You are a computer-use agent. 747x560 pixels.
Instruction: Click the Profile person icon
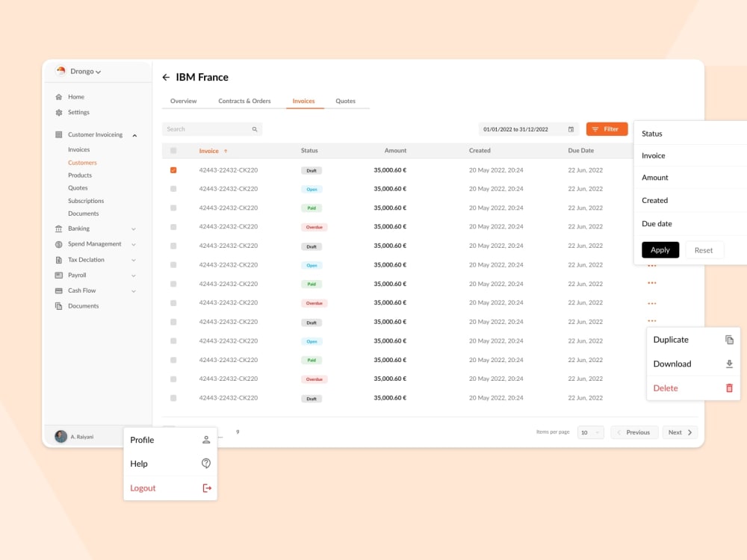pyautogui.click(x=206, y=440)
